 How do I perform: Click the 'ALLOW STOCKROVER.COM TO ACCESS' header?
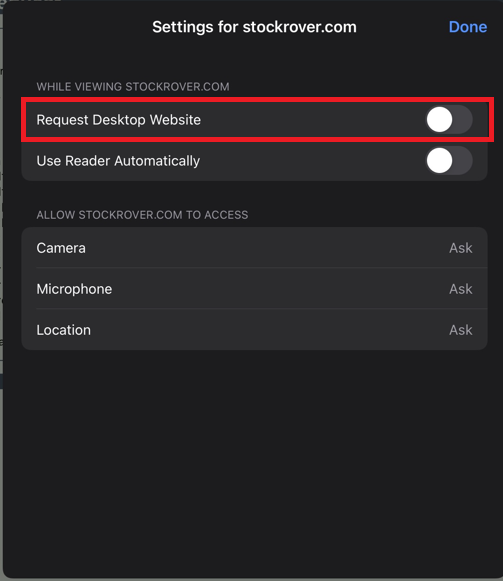click(x=142, y=215)
